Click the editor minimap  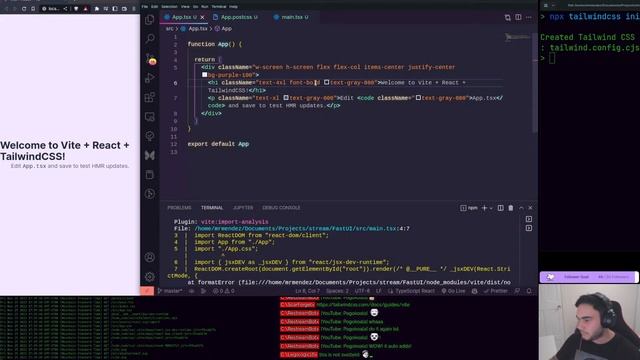click(x=518, y=37)
